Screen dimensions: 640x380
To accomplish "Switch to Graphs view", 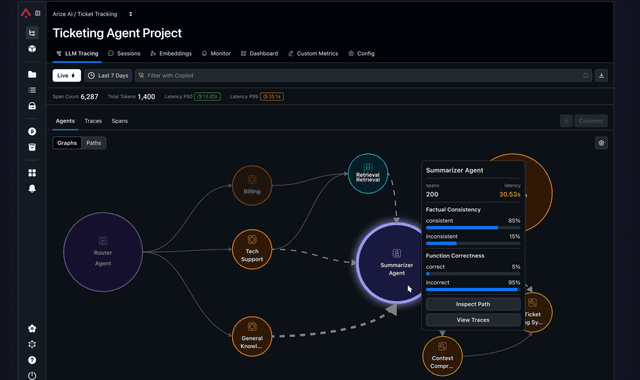I will [67, 143].
